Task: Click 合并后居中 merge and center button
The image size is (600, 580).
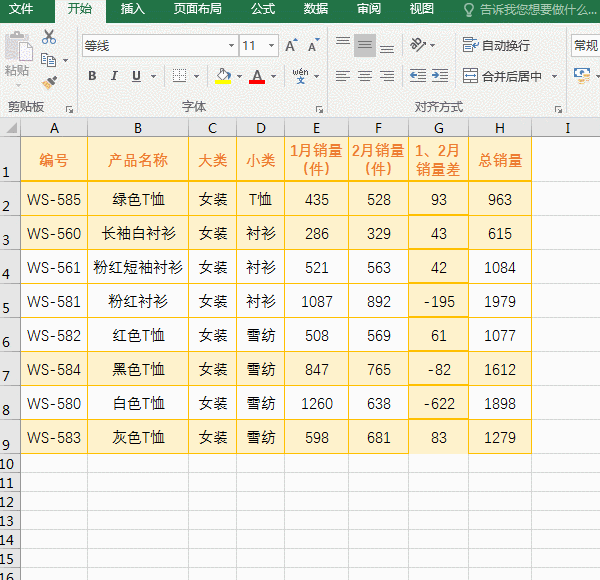Action: point(502,76)
